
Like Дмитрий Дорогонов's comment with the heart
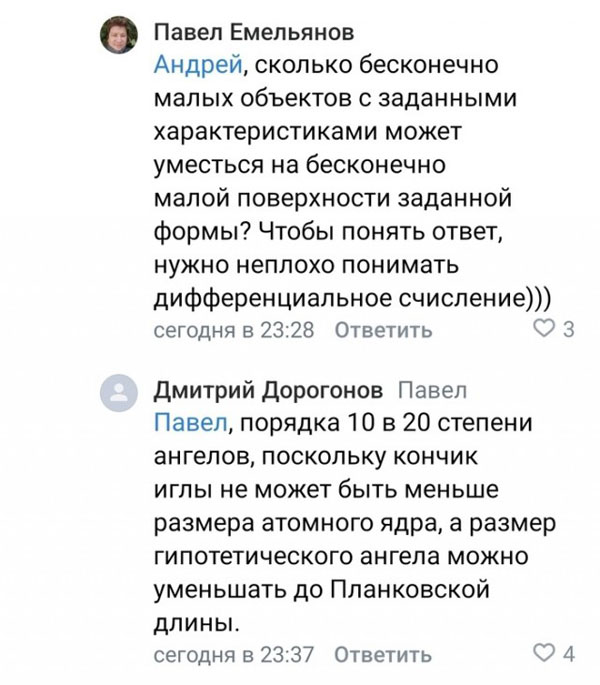point(545,654)
